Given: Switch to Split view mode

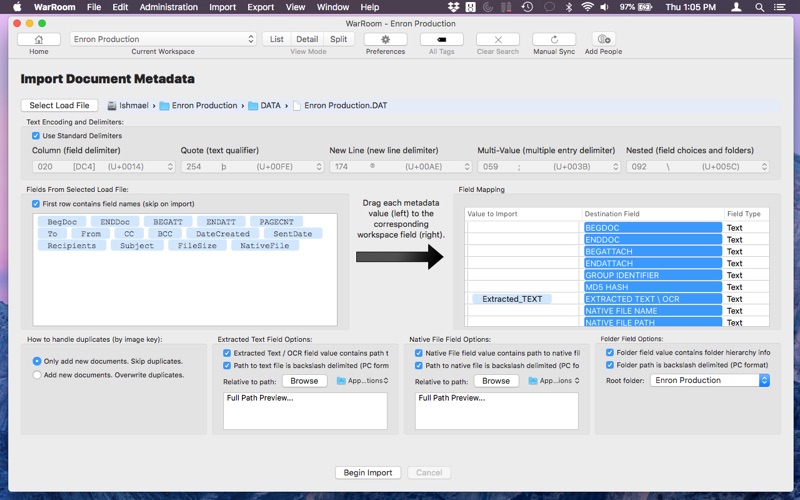Looking at the screenshot, I should pyautogui.click(x=338, y=39).
